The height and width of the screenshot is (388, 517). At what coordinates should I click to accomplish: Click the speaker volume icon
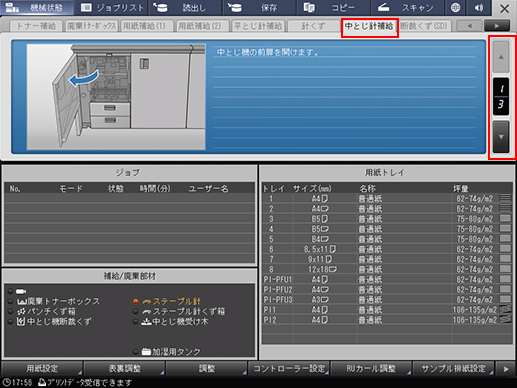[x=479, y=7]
